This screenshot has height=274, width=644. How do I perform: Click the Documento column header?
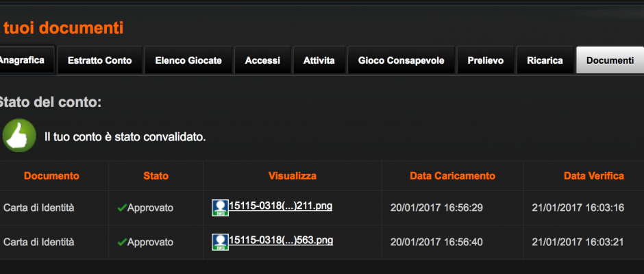[x=51, y=176]
